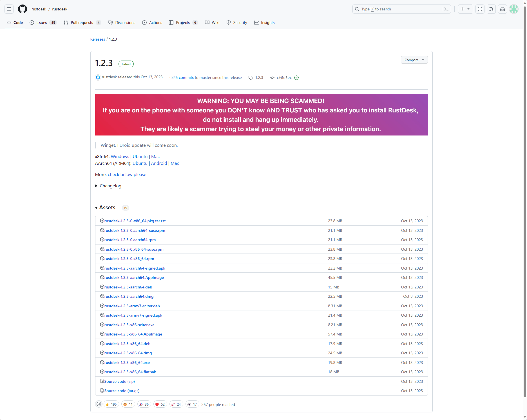Viewport: 527px width, 420px height.
Task: Download rustdesk-1.2.3-x86_64.exe
Action: 127,363
